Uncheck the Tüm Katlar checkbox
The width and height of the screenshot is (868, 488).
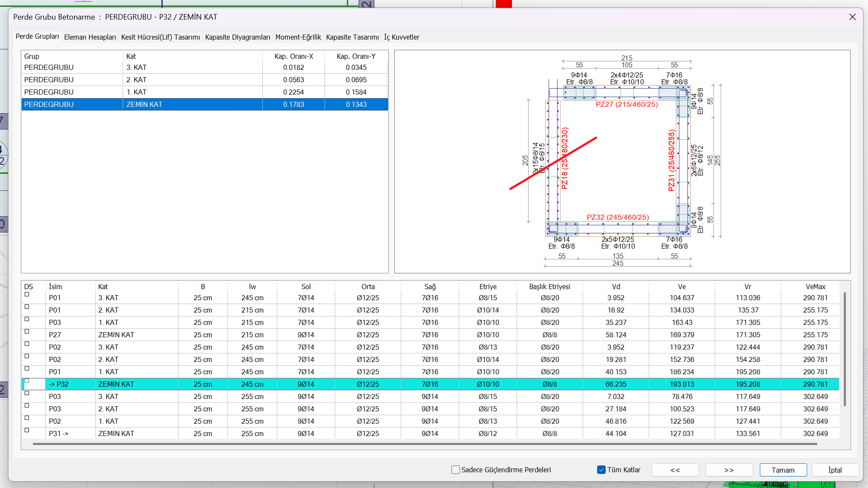tap(601, 470)
